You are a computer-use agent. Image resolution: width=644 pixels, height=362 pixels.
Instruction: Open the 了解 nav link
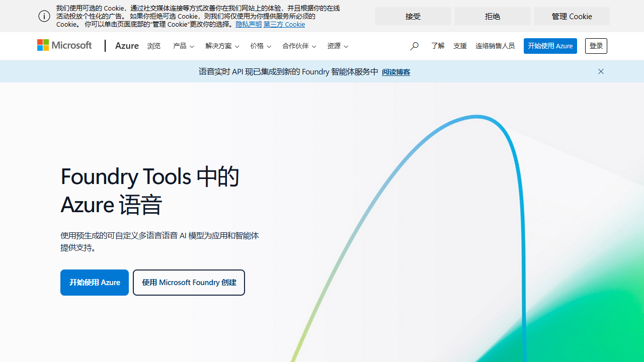pyautogui.click(x=438, y=46)
